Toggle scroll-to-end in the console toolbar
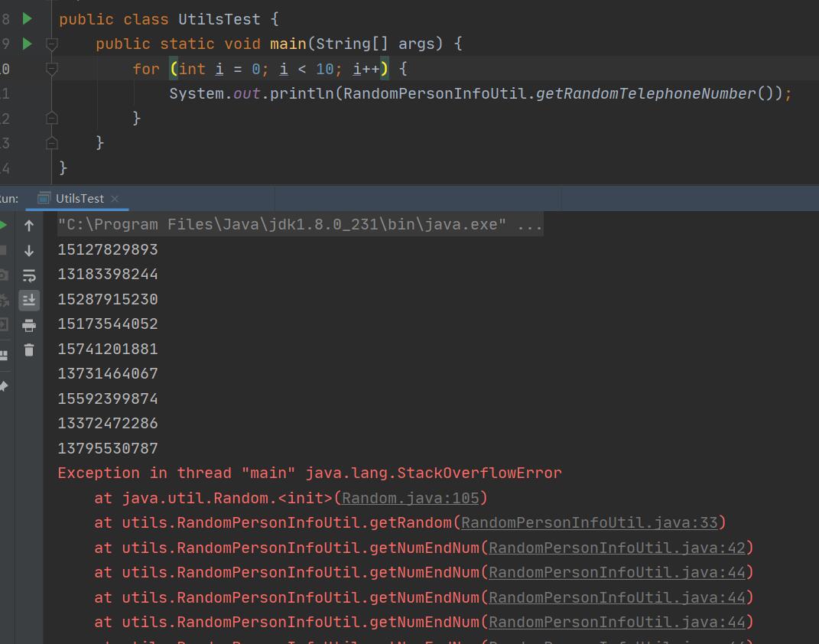The height and width of the screenshot is (644, 819). point(29,300)
